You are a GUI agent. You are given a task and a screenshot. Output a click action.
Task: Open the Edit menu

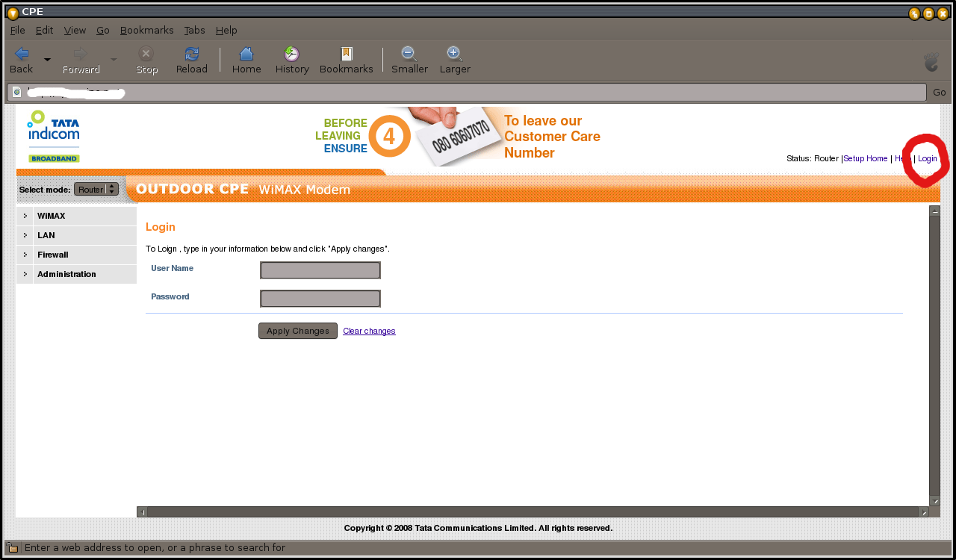tap(44, 30)
